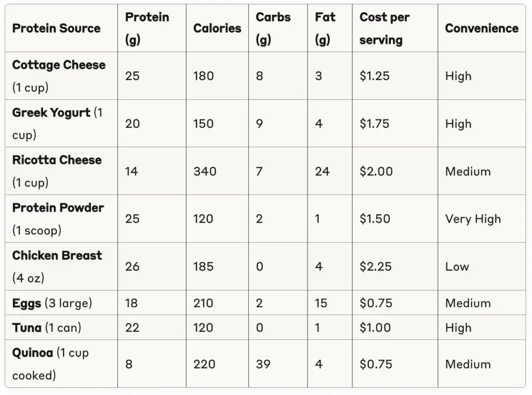Click the Ricotta Cheese row label
The image size is (532, 395).
tap(57, 160)
